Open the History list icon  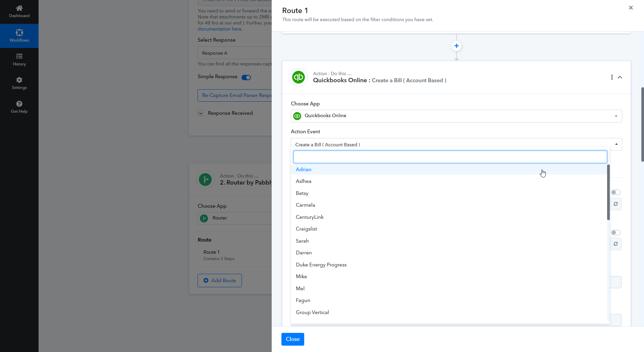(19, 56)
